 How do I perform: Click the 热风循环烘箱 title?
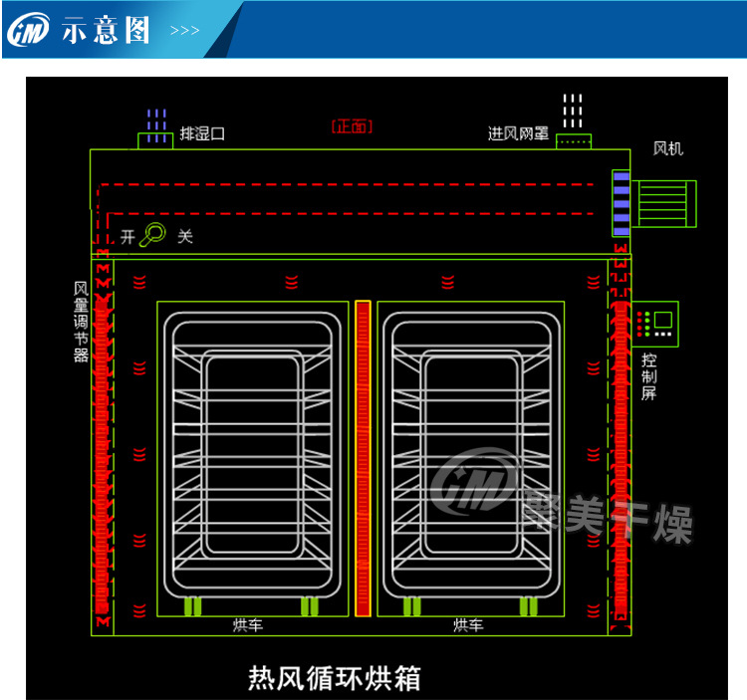point(335,678)
